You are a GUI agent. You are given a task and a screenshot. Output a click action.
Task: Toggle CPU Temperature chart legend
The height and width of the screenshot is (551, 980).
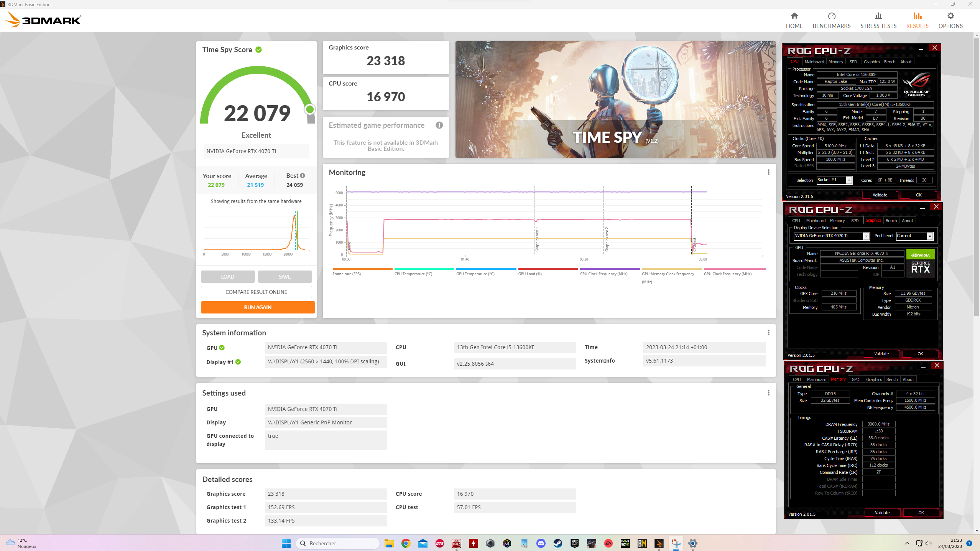[x=424, y=272]
